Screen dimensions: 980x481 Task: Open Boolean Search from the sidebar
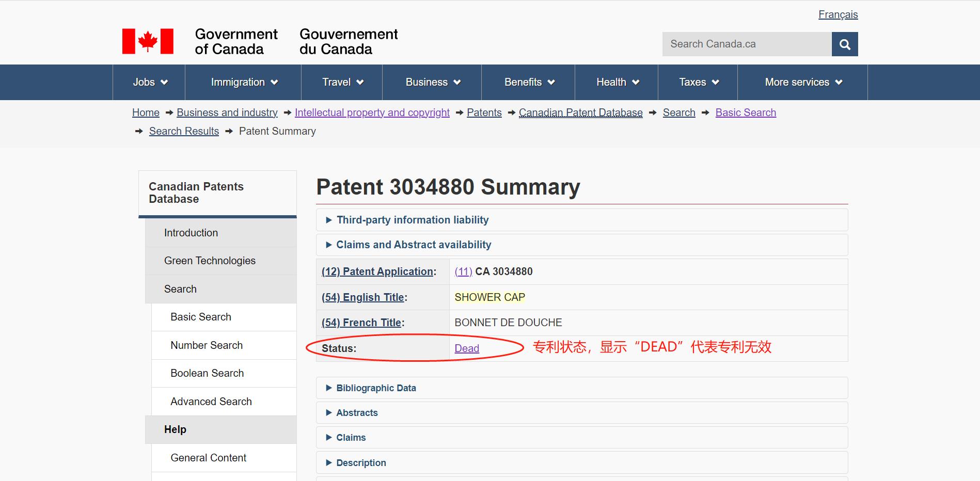[207, 373]
